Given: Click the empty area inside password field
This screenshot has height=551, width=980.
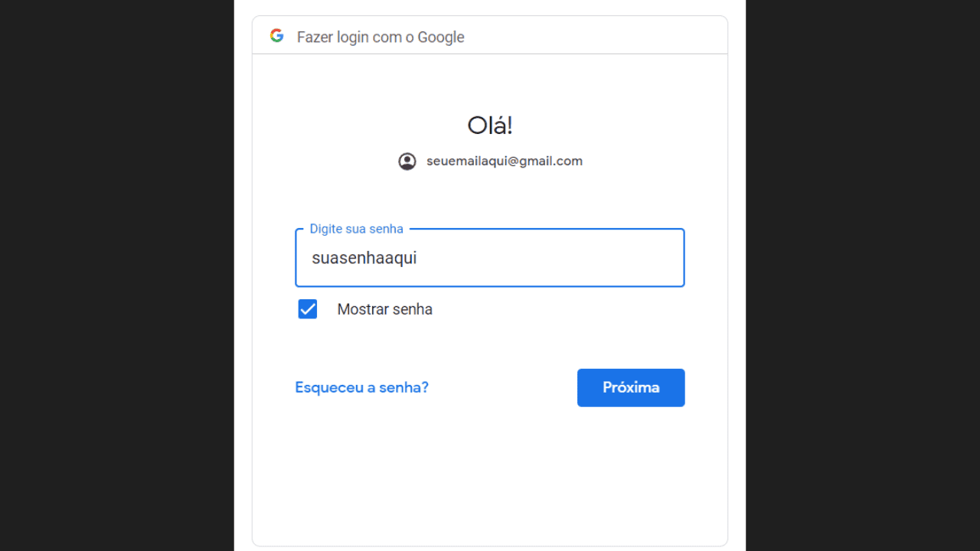Looking at the screenshot, I should pyautogui.click(x=551, y=258).
